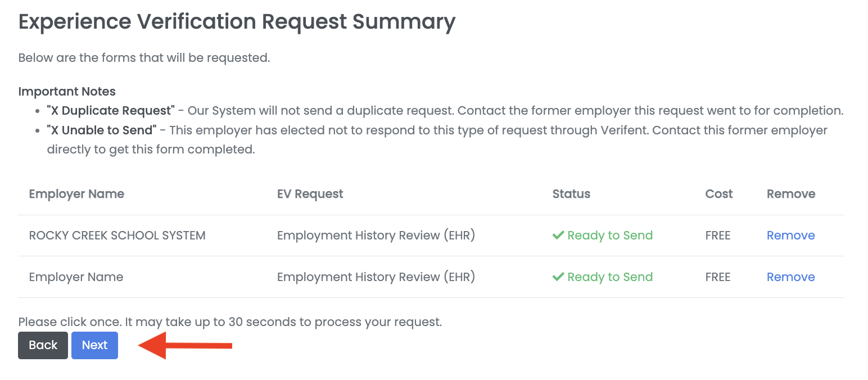868x380 pixels.
Task: Click the FREE cost label for ROCKY CREEK
Action: [x=718, y=235]
